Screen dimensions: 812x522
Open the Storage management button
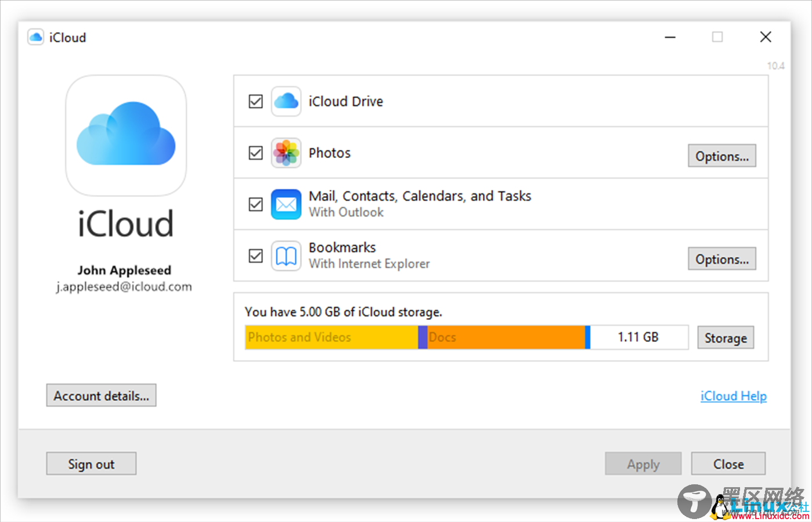tap(726, 337)
